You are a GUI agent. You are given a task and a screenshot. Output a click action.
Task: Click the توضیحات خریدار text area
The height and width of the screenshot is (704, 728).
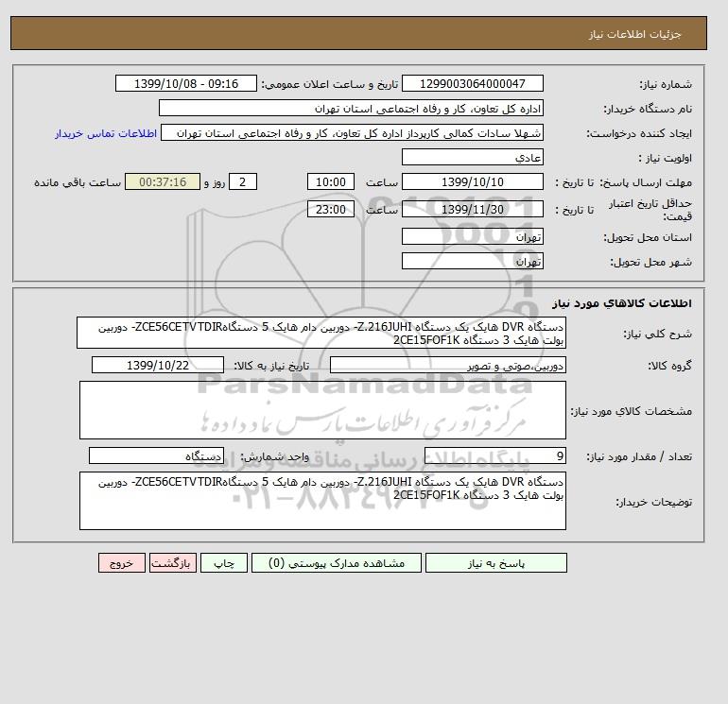pos(322,501)
